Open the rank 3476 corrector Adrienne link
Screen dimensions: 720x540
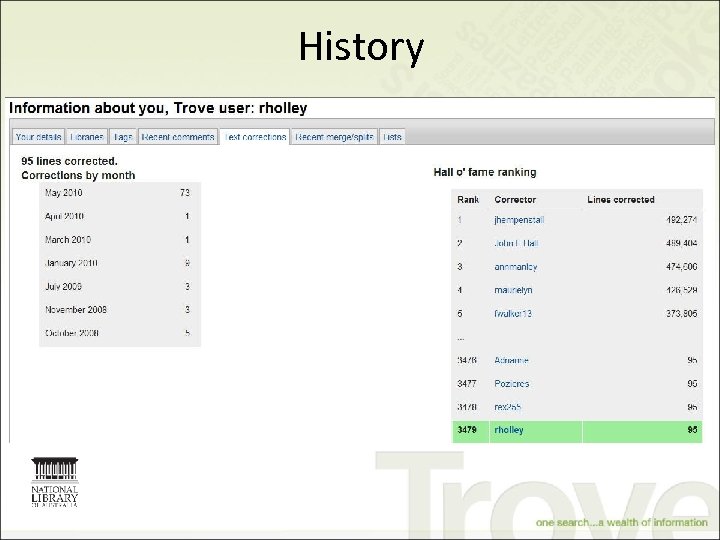[511, 360]
